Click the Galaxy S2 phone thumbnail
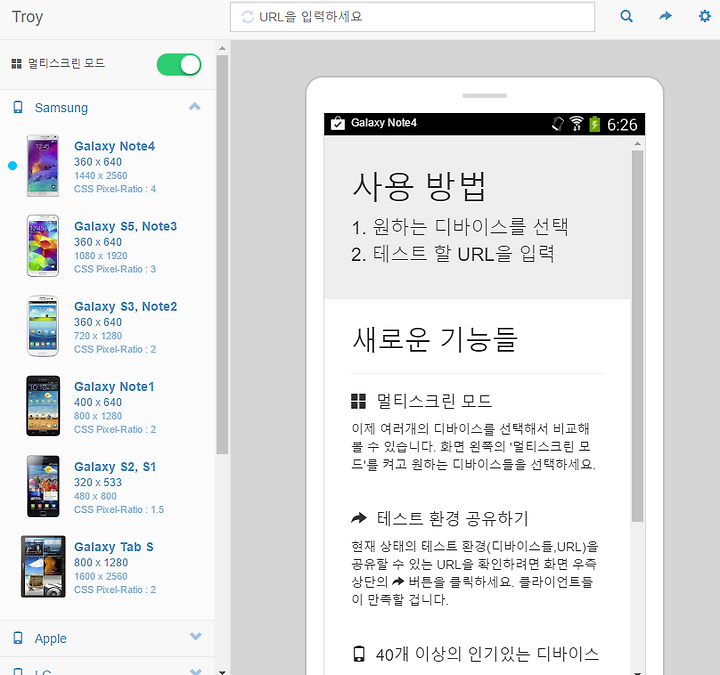 pyautogui.click(x=43, y=486)
